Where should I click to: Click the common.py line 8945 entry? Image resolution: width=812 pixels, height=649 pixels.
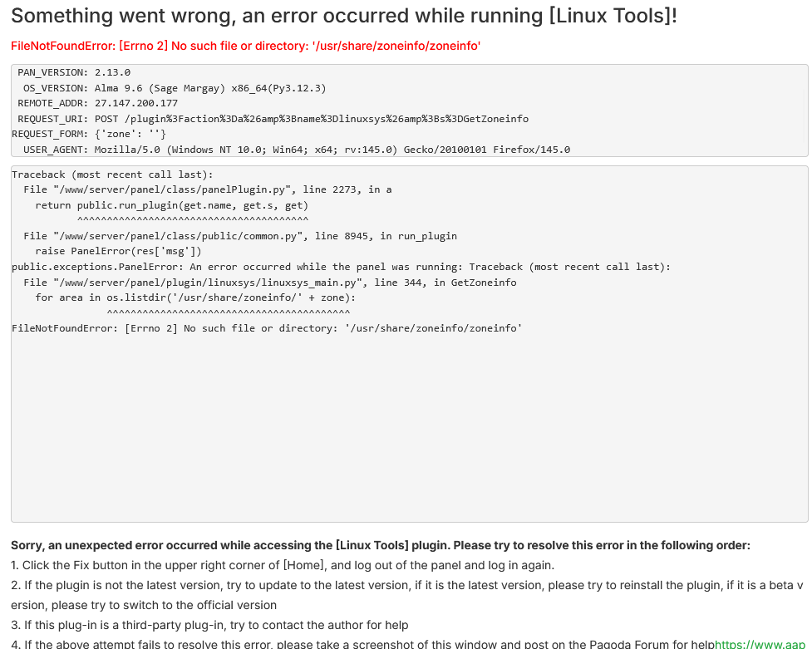click(x=240, y=236)
